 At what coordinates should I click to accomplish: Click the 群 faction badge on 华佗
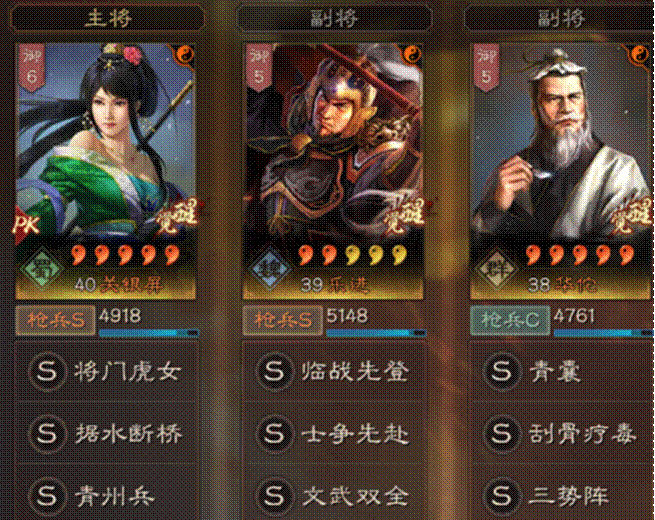point(497,268)
